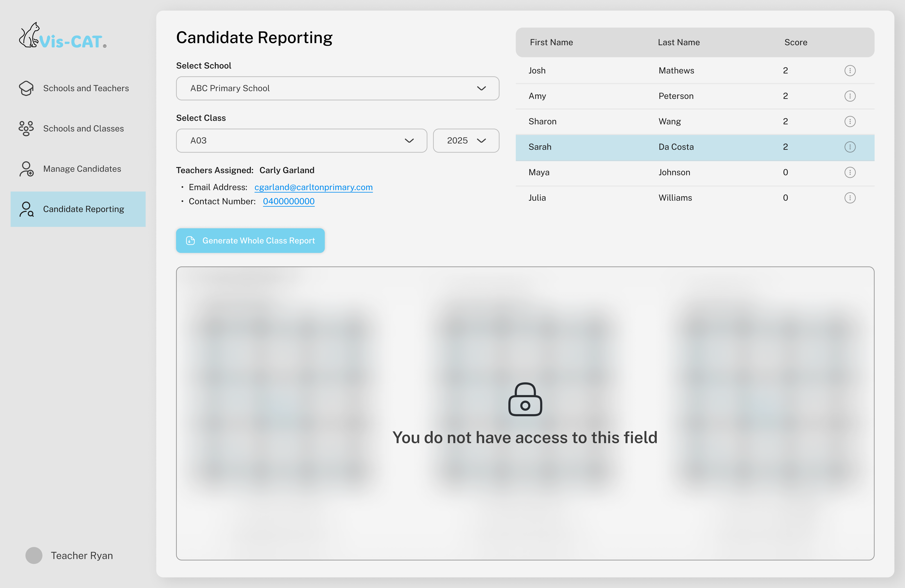Viewport: 905px width, 588px height.
Task: Click the contact number 0400000000
Action: (x=289, y=201)
